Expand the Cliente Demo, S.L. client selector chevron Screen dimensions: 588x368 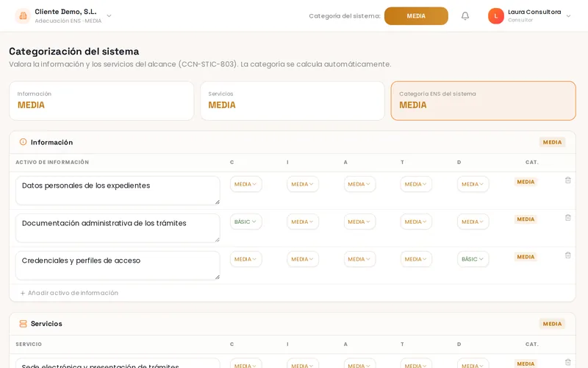[x=109, y=15]
